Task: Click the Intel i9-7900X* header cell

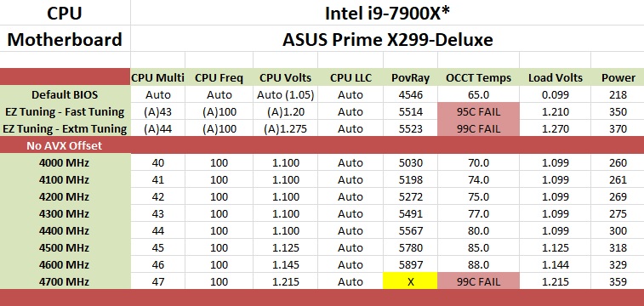Action: click(x=387, y=13)
